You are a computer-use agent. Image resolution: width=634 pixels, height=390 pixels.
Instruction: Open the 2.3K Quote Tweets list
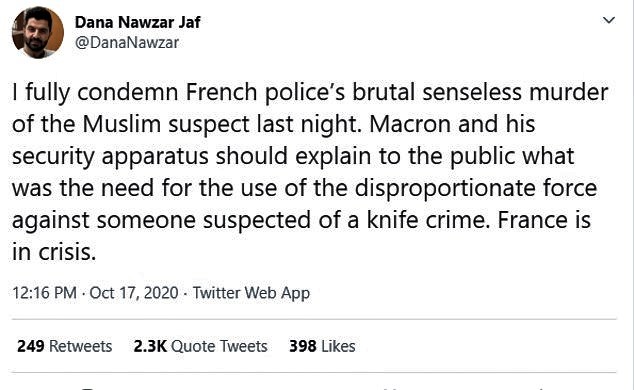201,346
